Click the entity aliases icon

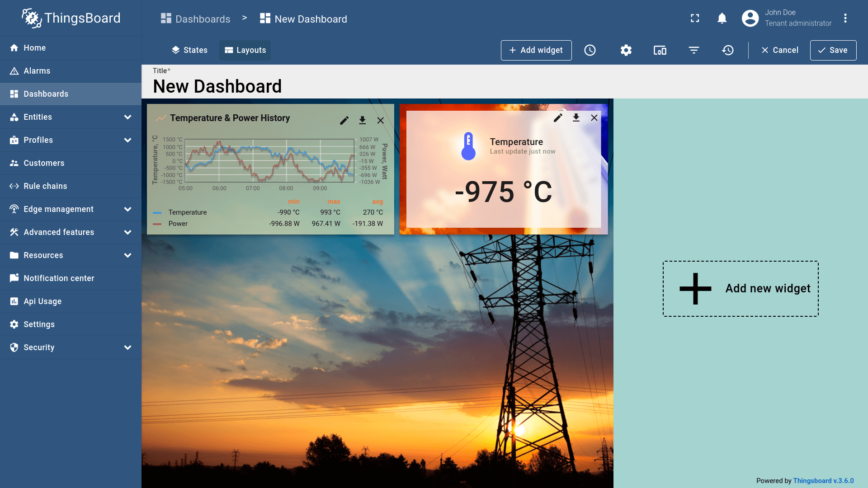coord(660,50)
